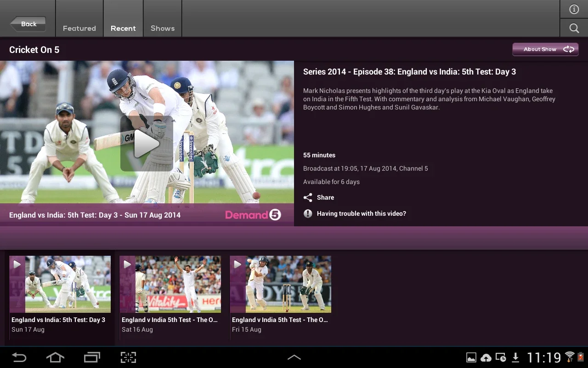This screenshot has width=588, height=368.
Task: Switch to the Featured tab
Action: click(x=79, y=18)
